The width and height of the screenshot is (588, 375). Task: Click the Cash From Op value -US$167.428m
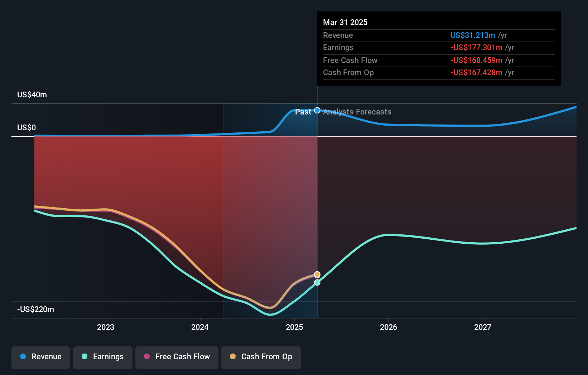click(x=476, y=72)
